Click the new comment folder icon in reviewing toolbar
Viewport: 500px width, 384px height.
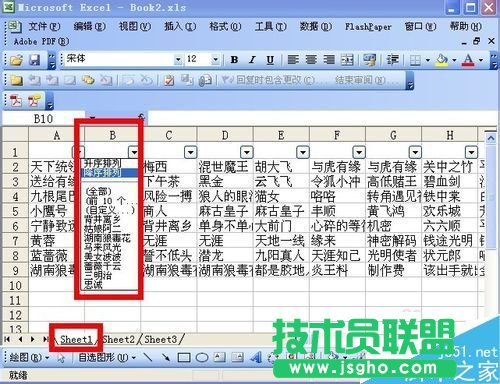(16, 80)
